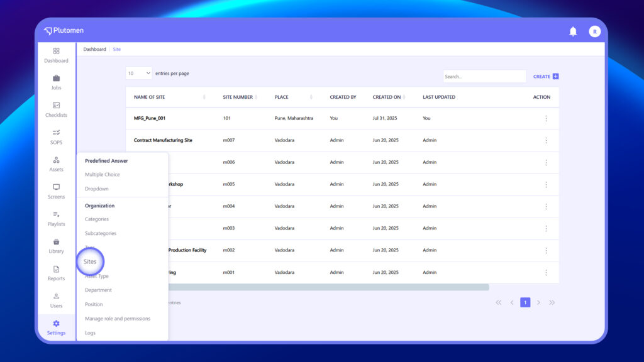Viewport: 644px width, 362px height.
Task: Open action menu for m004 row
Action: [546, 206]
